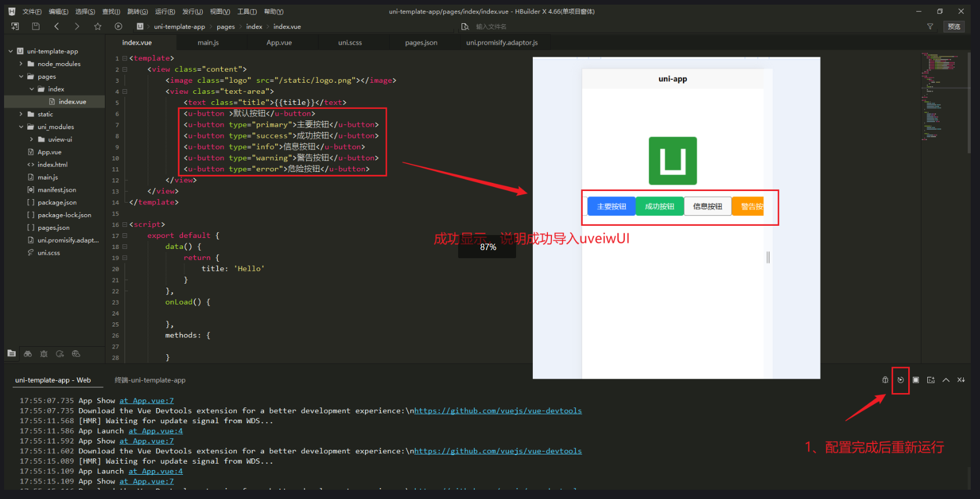Click the 预览 preview button
Viewport: 980px width, 499px height.
[954, 27]
